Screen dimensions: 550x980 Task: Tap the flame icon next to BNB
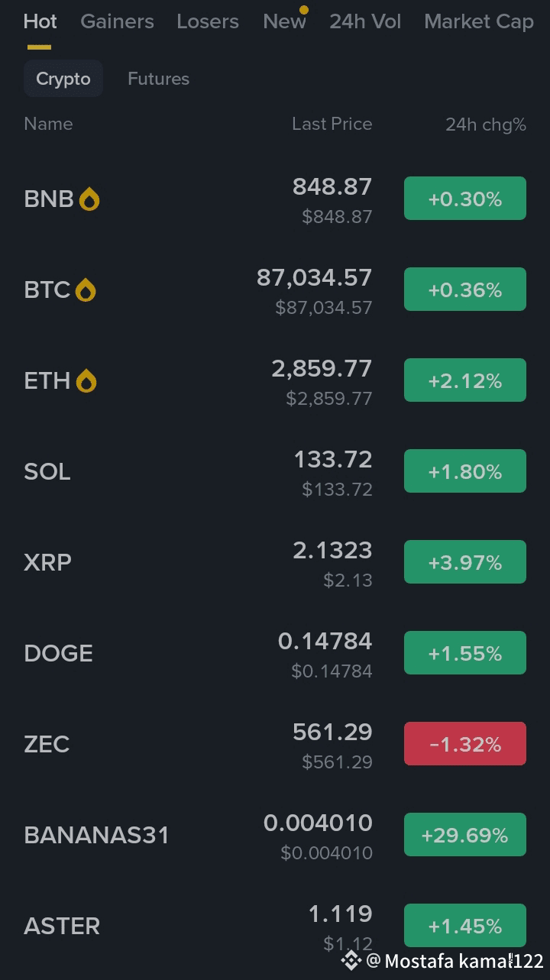point(89,199)
